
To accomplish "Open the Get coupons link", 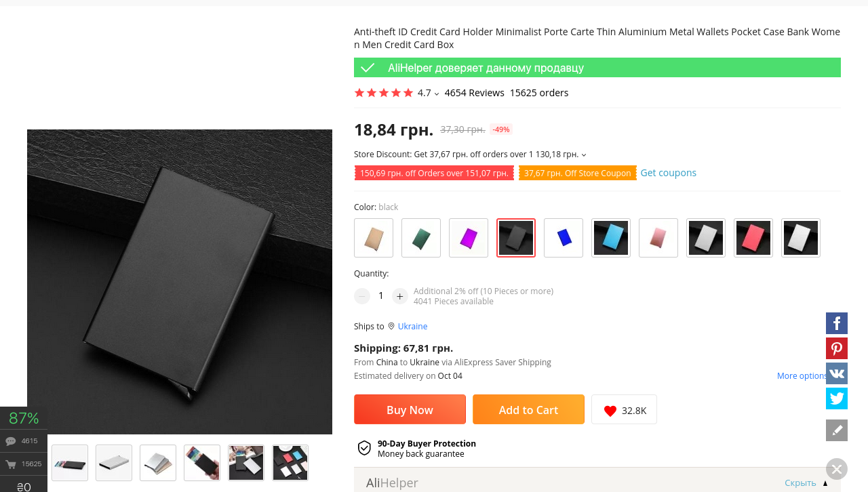I will [668, 173].
